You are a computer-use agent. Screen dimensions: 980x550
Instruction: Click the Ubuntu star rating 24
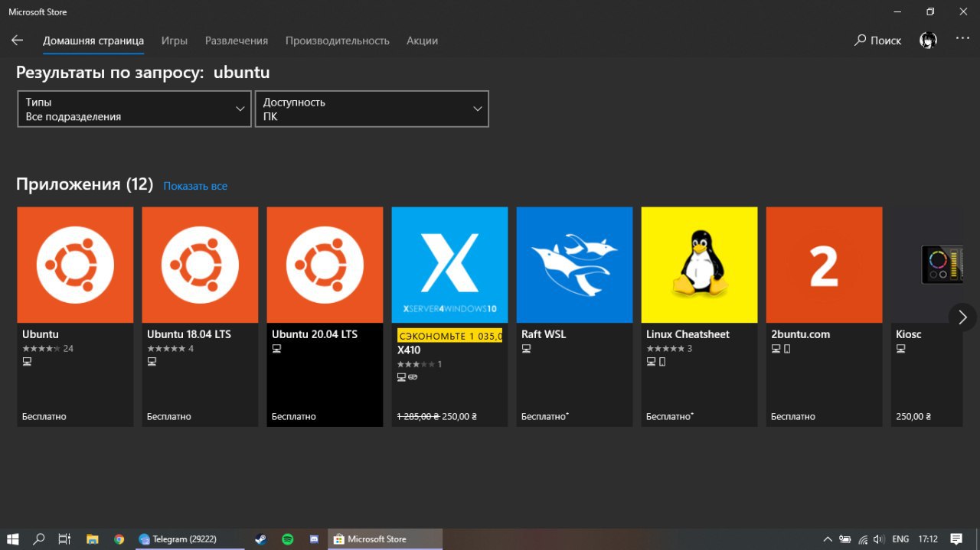pos(47,349)
